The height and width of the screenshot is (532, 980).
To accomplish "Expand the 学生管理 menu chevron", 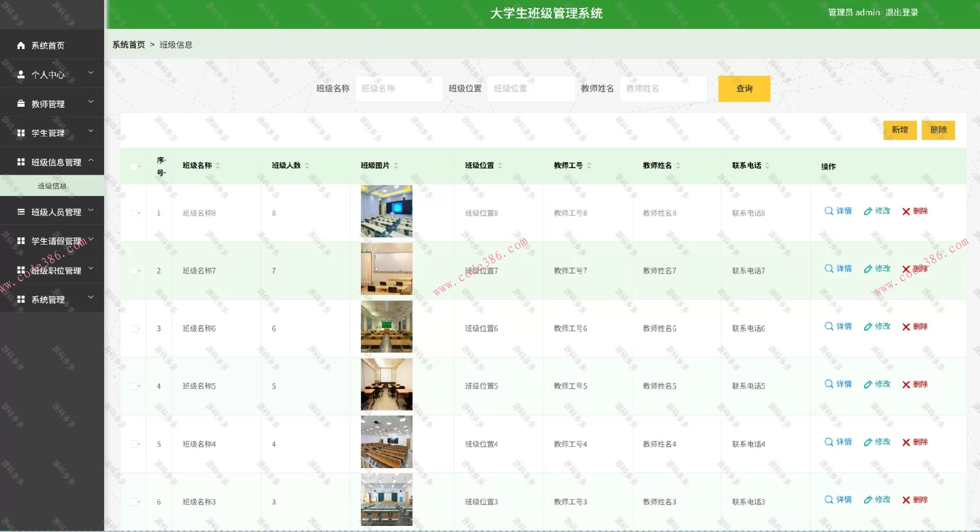I will click(91, 131).
